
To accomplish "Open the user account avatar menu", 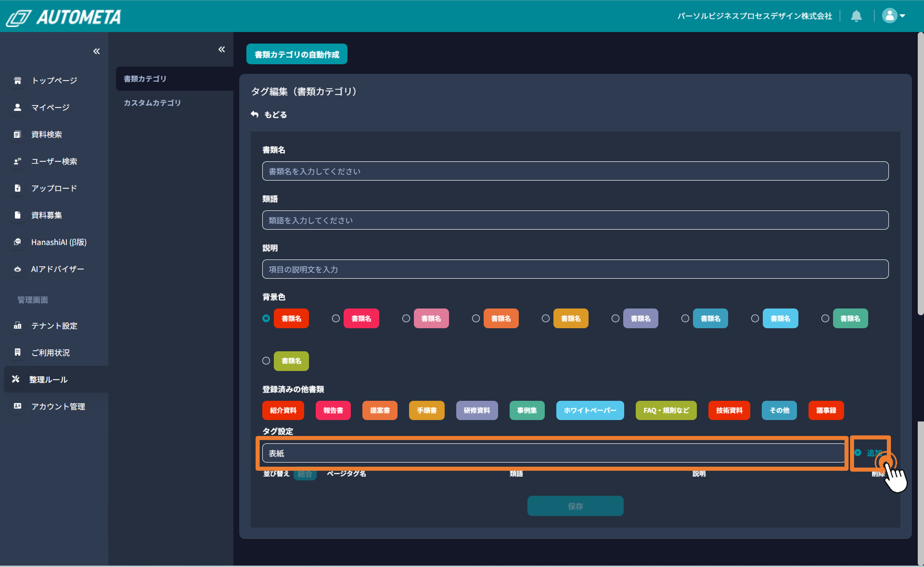I will 893,16.
